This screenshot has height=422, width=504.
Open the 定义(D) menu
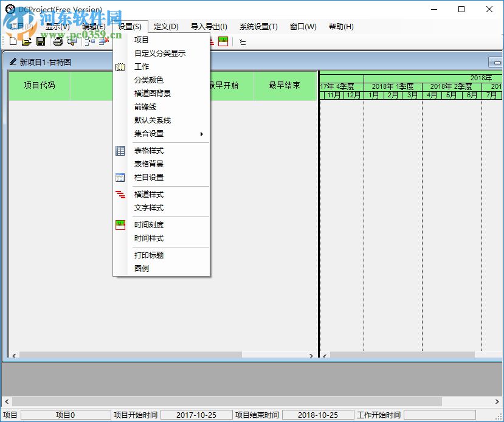click(166, 26)
